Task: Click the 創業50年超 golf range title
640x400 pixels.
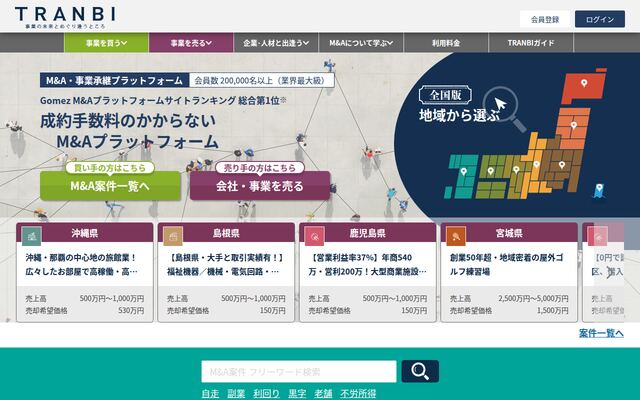Action: [x=507, y=264]
